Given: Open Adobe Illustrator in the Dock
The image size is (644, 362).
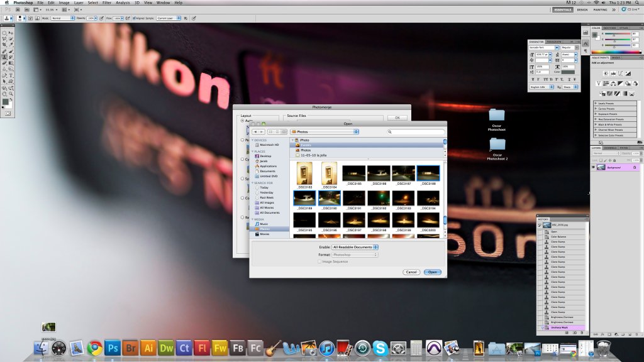Looking at the screenshot, I should pos(148,348).
